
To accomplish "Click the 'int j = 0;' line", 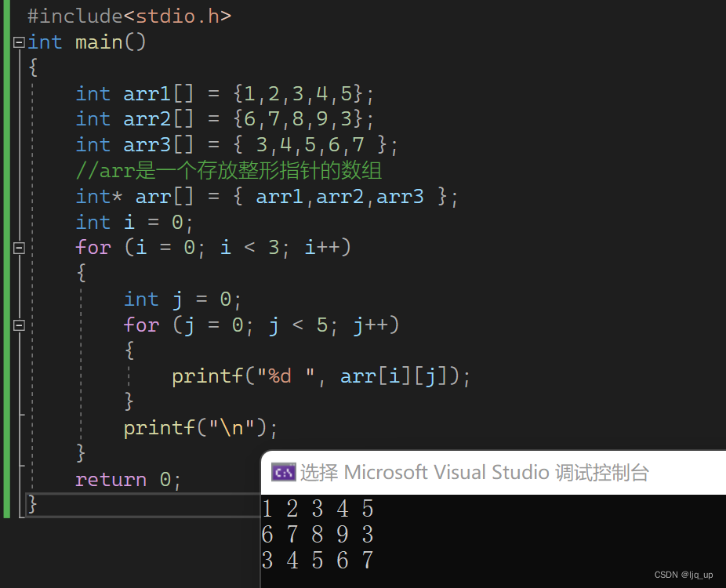I will click(183, 299).
